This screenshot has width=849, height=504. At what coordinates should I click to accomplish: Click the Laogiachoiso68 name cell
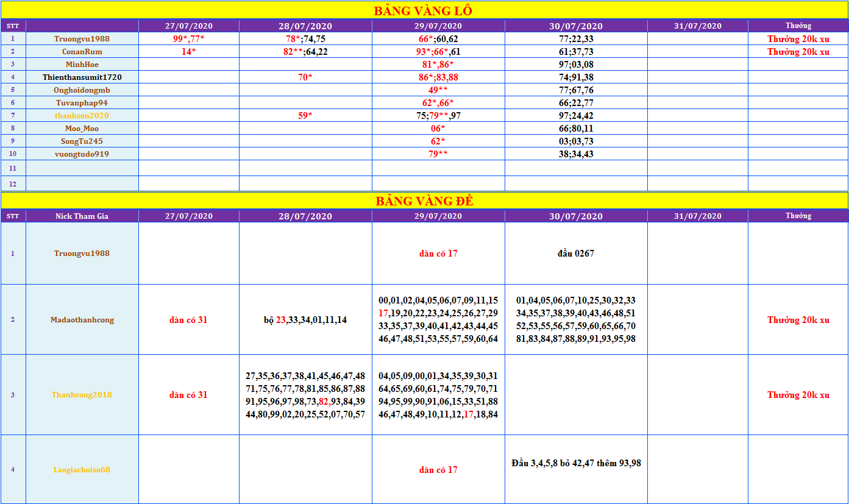pyautogui.click(x=82, y=469)
